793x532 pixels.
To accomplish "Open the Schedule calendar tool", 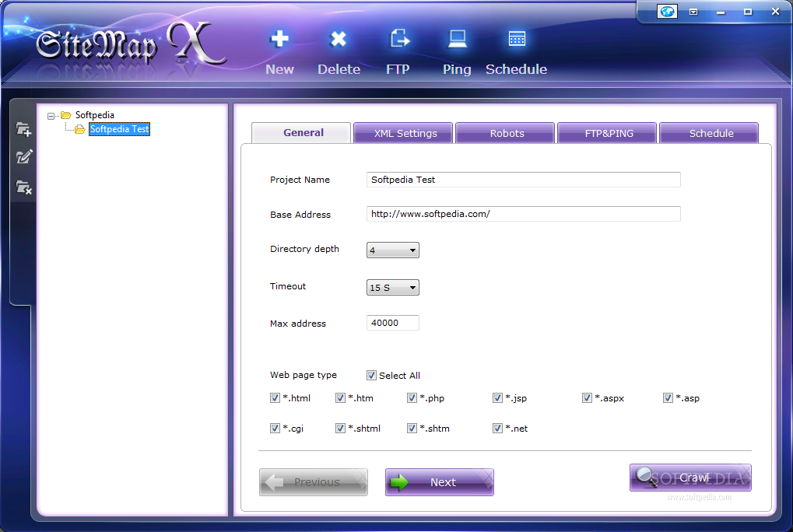I will click(x=517, y=39).
